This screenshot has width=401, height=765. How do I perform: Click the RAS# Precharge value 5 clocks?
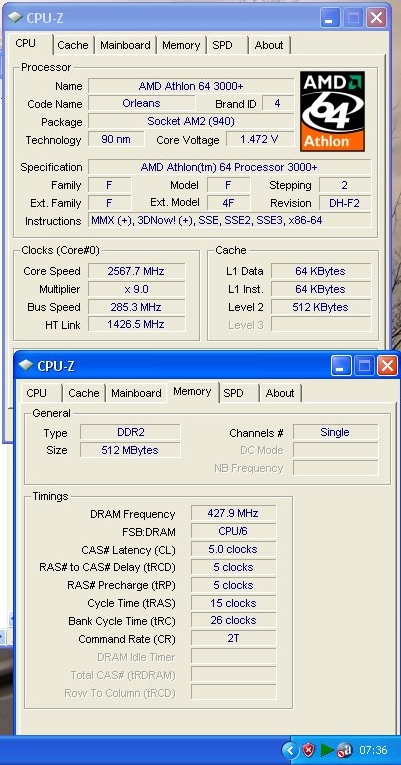tap(233, 584)
